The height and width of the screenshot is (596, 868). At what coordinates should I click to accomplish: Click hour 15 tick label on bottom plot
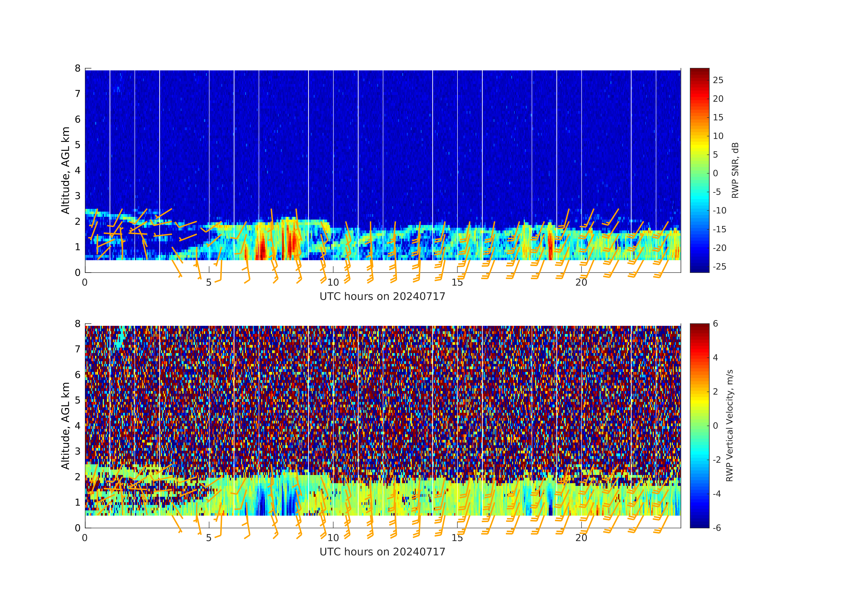pyautogui.click(x=457, y=538)
